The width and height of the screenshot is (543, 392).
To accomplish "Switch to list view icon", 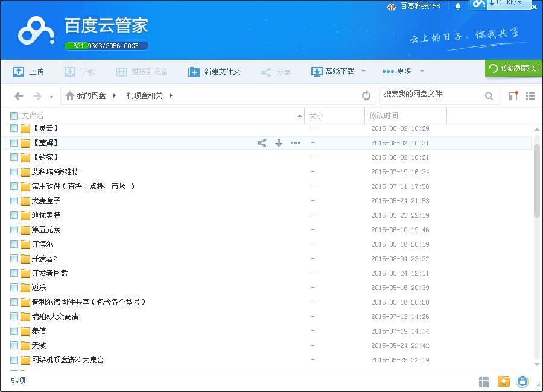I will [x=530, y=96].
